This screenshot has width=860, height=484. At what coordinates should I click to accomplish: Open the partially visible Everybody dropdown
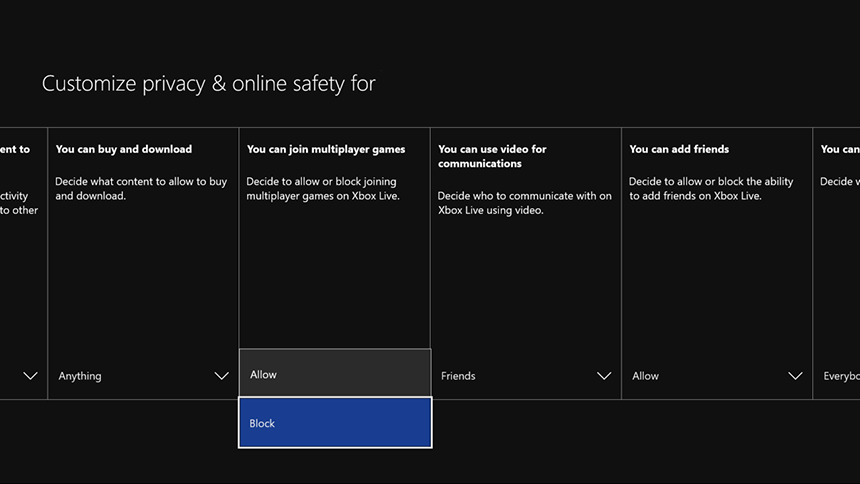[840, 376]
